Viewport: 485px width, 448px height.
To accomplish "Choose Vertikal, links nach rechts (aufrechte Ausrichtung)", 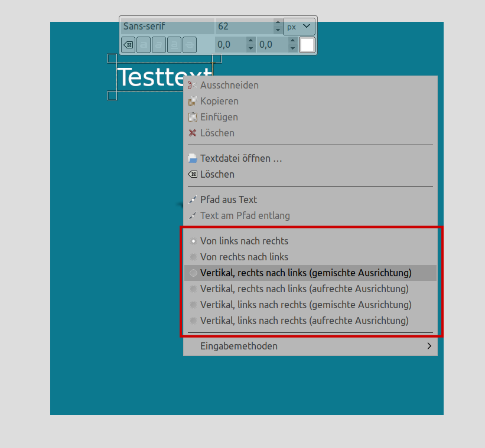I will (310, 321).
